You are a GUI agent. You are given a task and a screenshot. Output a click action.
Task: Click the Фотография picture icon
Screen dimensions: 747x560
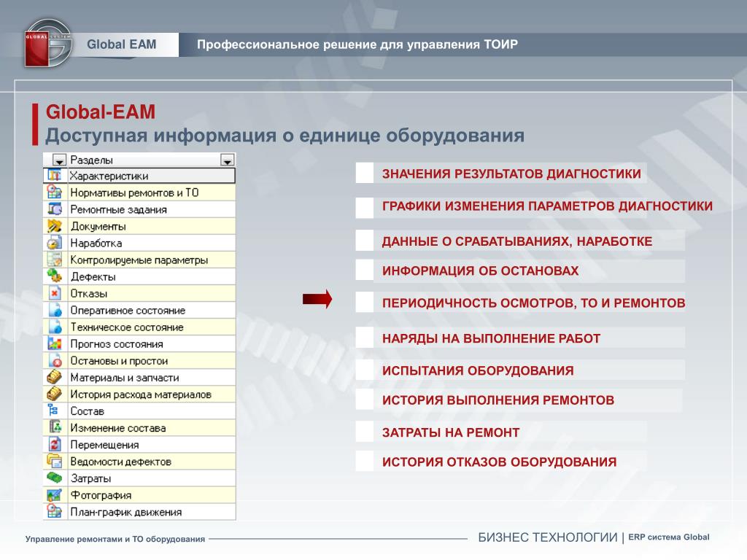[x=55, y=495]
